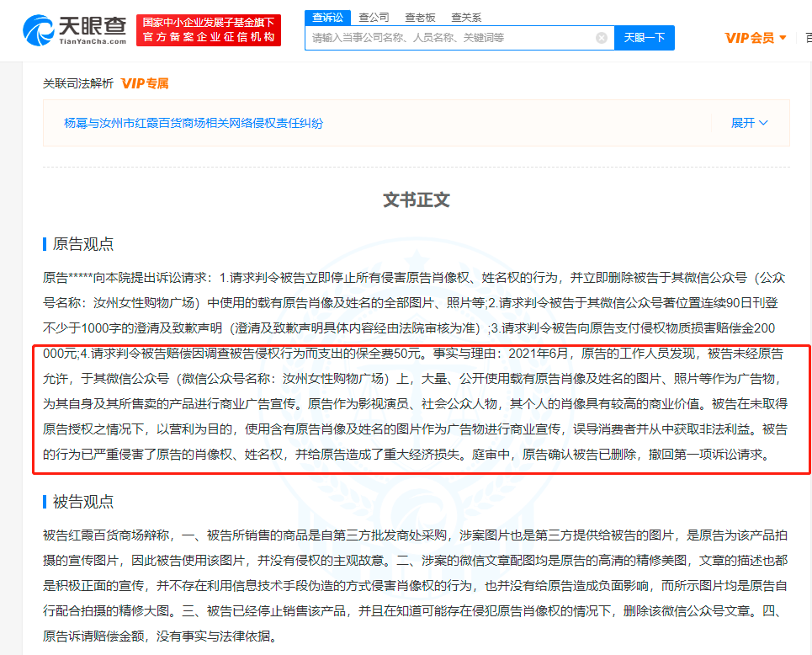Open the 杨幂与汝州市红霞百货商场 case link

point(194,123)
